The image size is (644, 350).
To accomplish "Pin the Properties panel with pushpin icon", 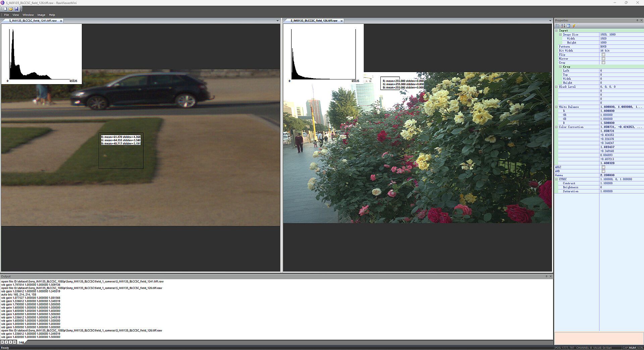I will [637, 20].
